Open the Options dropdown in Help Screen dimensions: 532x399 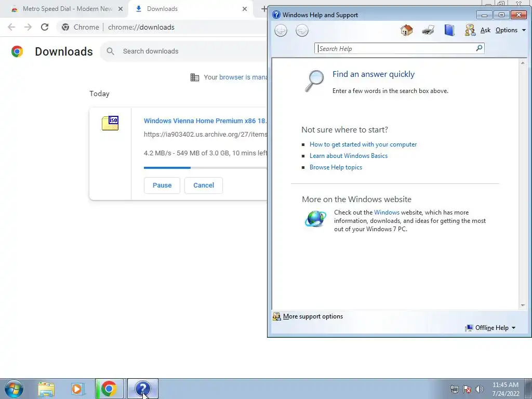click(x=510, y=30)
